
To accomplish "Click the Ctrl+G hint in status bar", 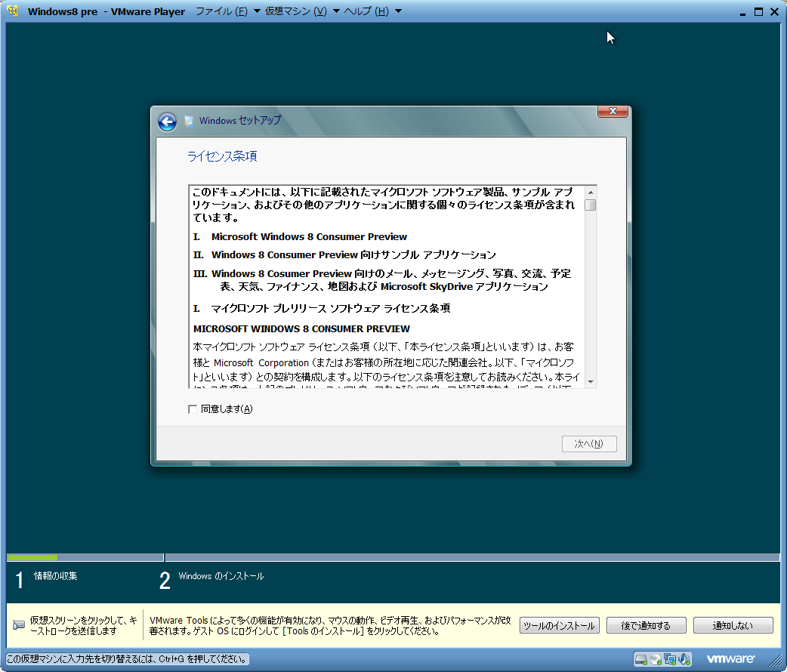I will 127,659.
